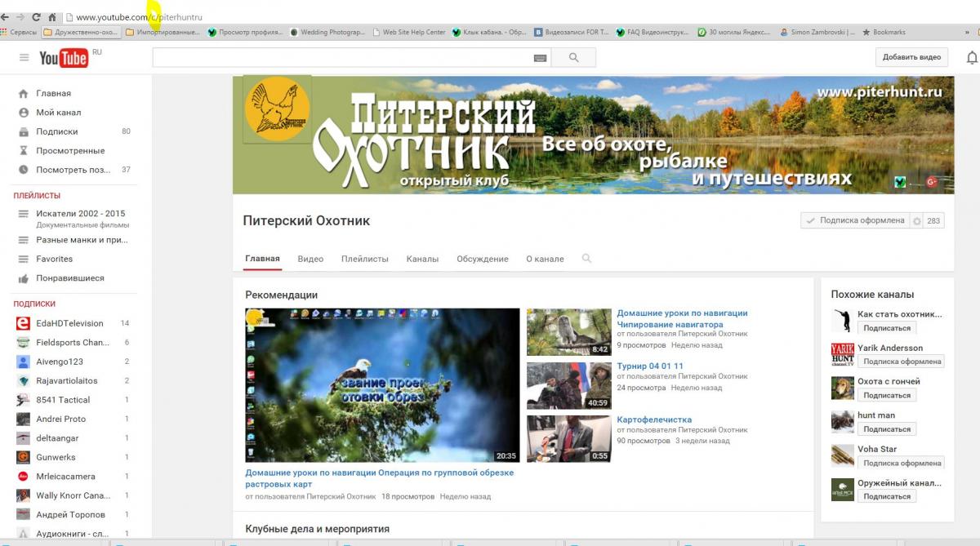Screen dimensions: 980x546
Task: Open the hamburger guide menu icon
Action: [24, 58]
